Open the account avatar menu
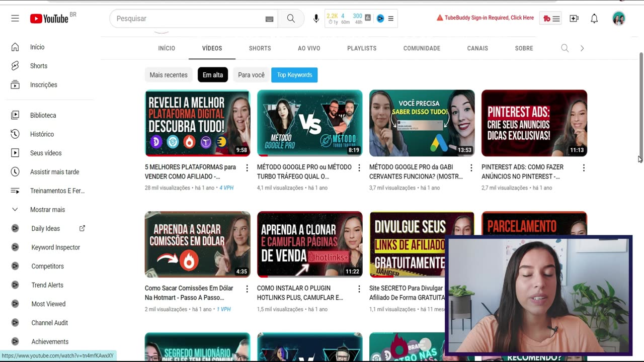 (619, 19)
